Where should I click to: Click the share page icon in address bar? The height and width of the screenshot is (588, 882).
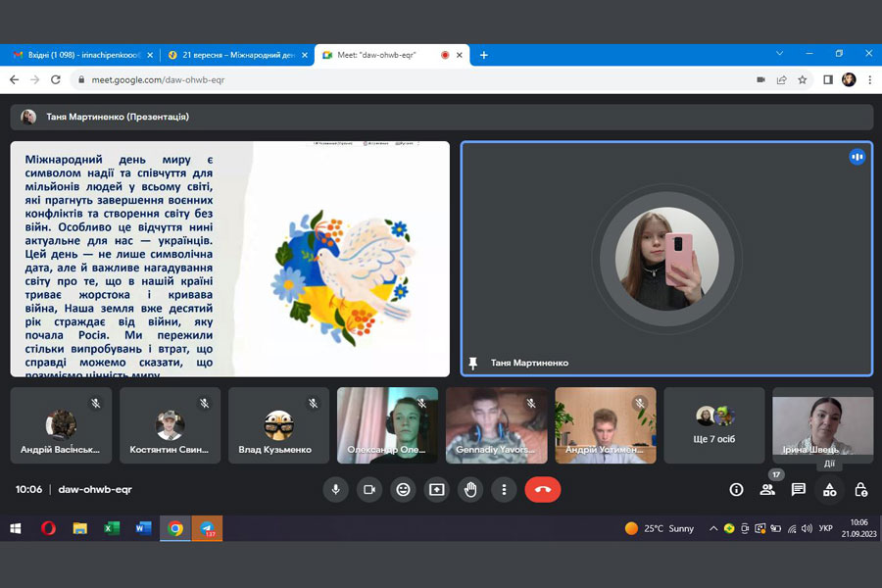tap(782, 80)
